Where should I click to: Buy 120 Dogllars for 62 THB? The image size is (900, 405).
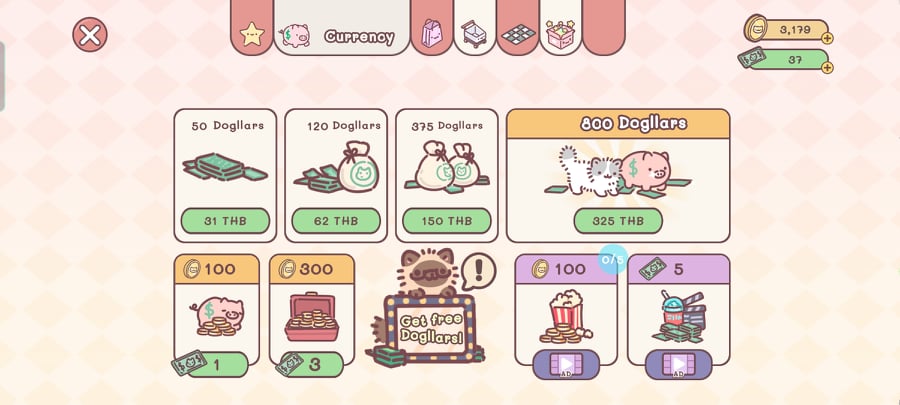click(x=336, y=221)
